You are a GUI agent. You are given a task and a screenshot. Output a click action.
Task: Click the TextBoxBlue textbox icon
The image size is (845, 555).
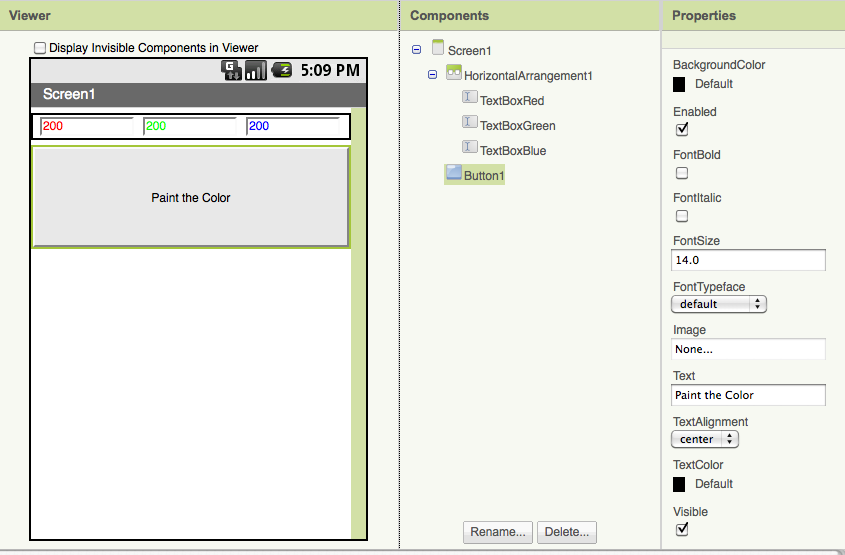(x=470, y=148)
